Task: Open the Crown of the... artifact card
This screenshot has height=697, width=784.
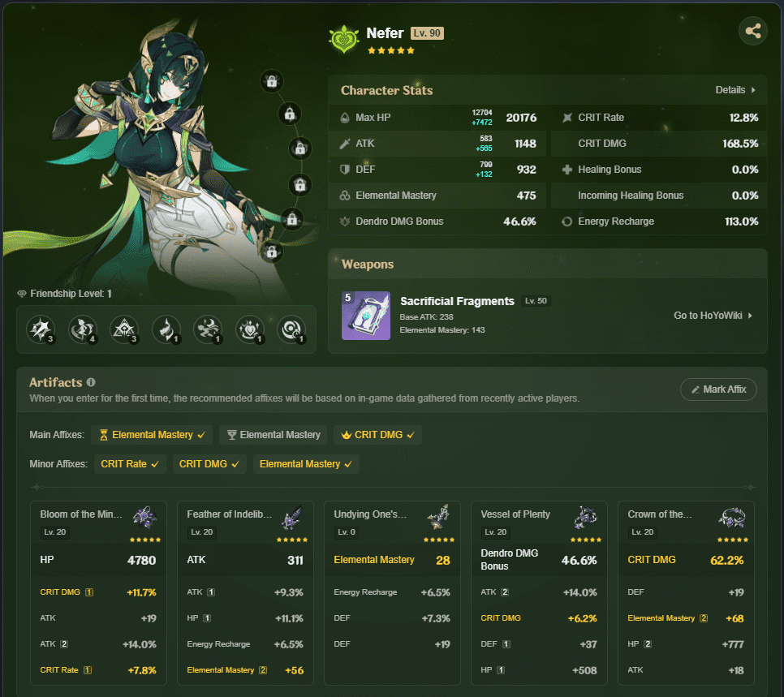Action: (686, 592)
